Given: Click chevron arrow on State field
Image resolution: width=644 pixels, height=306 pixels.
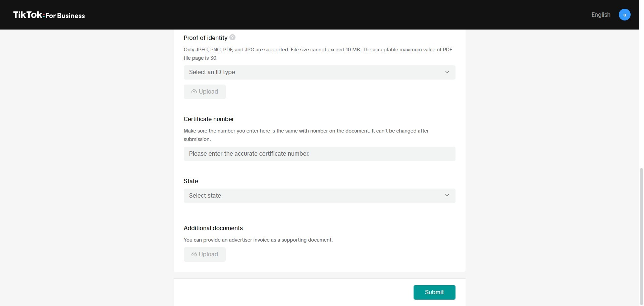Looking at the screenshot, I should [x=447, y=195].
